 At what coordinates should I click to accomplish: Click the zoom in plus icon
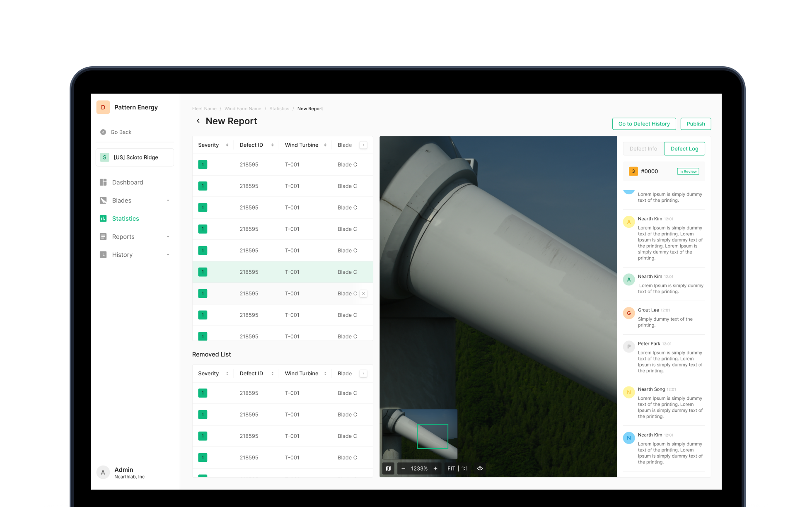tap(435, 468)
